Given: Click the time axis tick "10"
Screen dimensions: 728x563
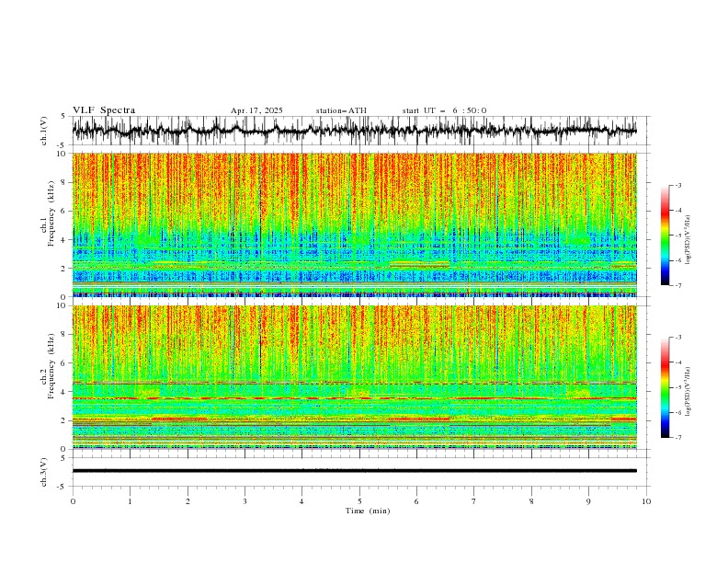Looking at the screenshot, I should pyautogui.click(x=646, y=501).
